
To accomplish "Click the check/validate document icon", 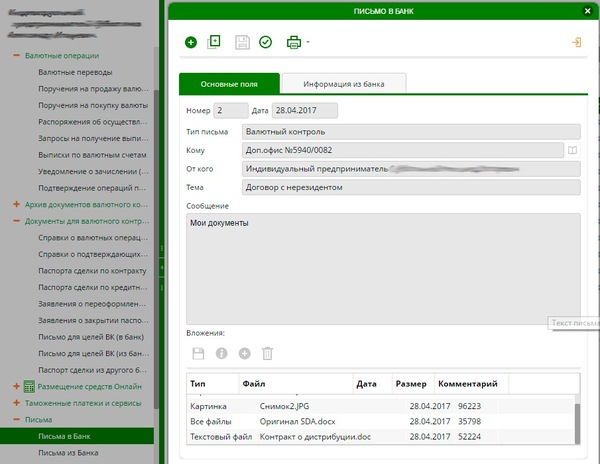I will (265, 42).
